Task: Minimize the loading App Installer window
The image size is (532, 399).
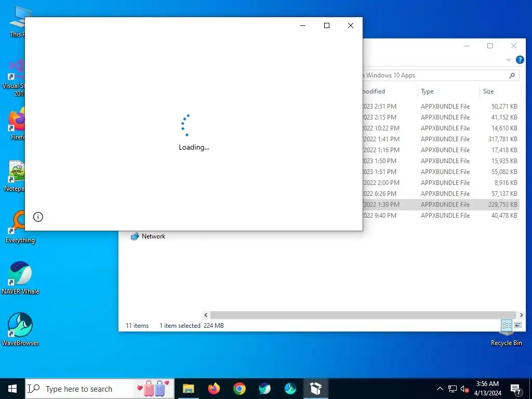Action: (x=303, y=25)
